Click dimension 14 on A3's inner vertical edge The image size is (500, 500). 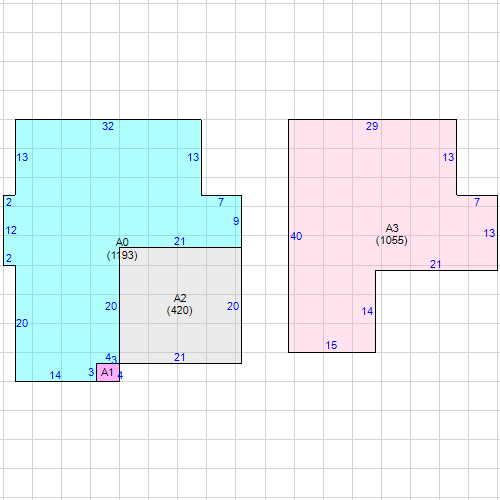tap(367, 311)
